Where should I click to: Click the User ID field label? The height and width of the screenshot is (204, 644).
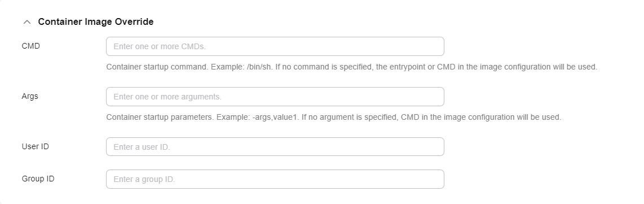click(x=36, y=146)
